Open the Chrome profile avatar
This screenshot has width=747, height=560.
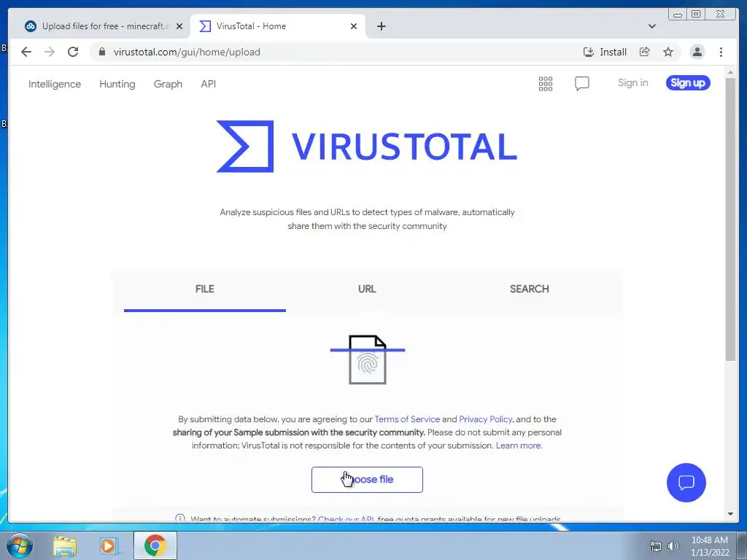pyautogui.click(x=697, y=52)
